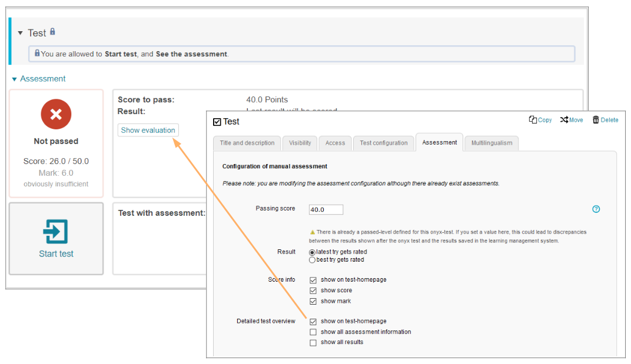Open the Visibility tab
The width and height of the screenshot is (631, 364).
click(x=300, y=143)
